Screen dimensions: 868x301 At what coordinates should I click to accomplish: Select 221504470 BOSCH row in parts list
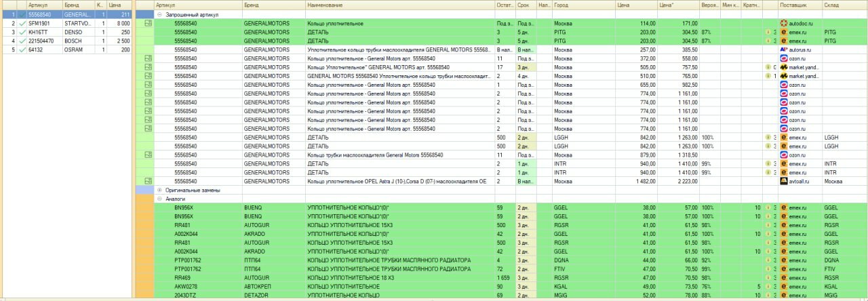tap(66, 41)
